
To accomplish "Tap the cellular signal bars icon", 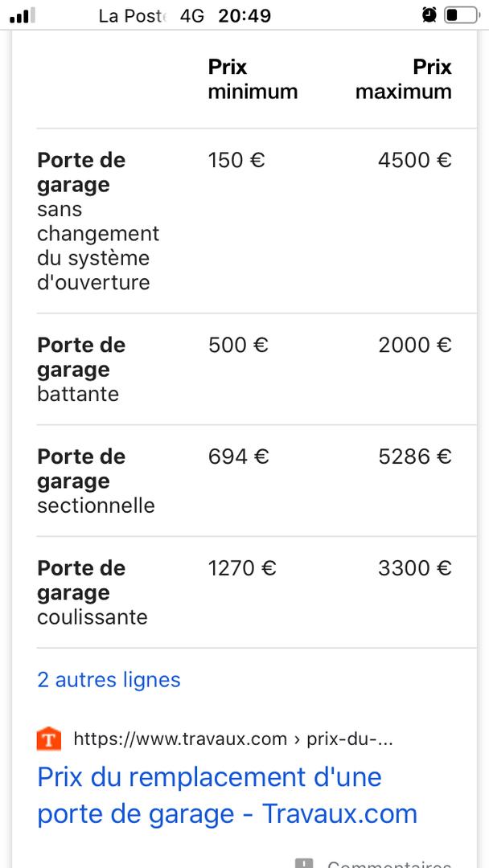I will pyautogui.click(x=23, y=15).
